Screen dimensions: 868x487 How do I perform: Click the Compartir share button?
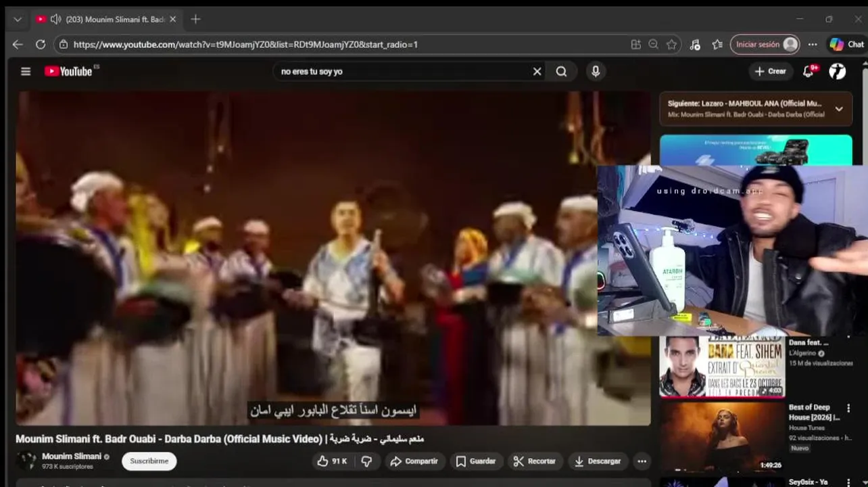point(414,461)
